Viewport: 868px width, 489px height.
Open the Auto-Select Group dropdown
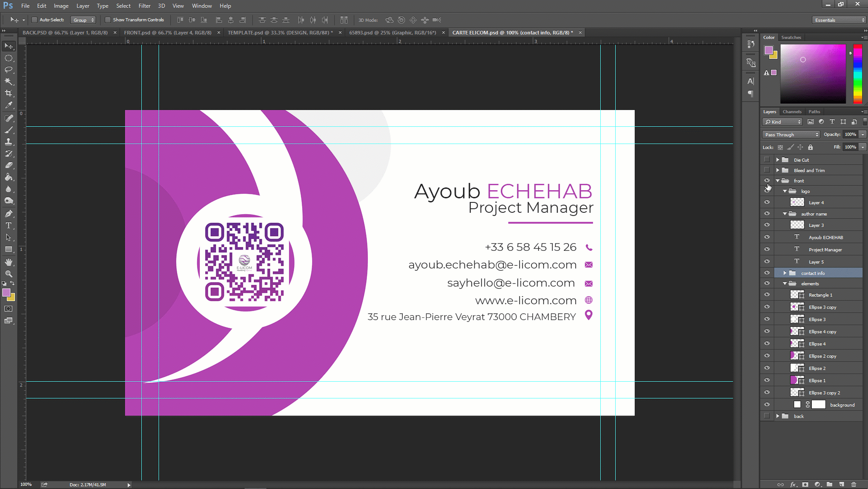[83, 20]
